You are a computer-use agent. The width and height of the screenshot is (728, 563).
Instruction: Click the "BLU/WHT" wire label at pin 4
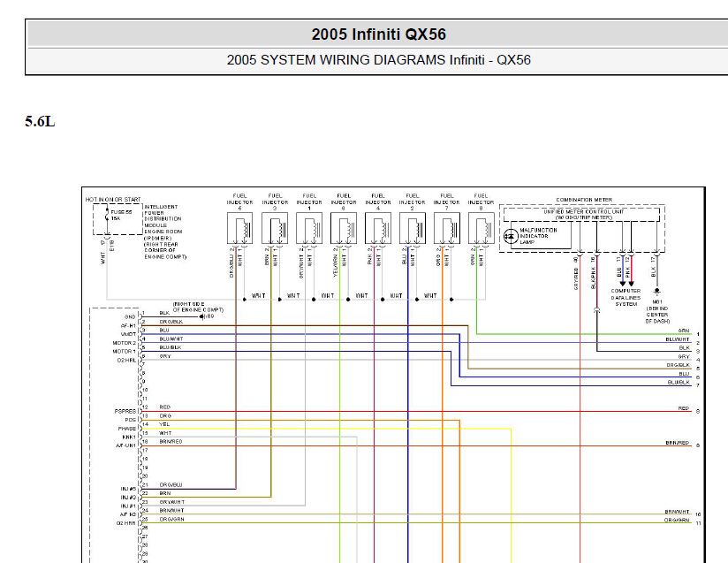pos(171,339)
